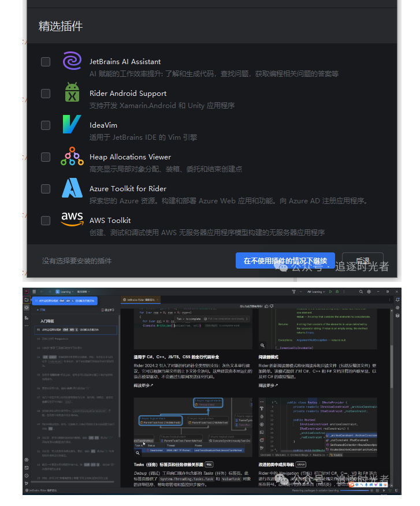Open the Explorer folder tool window icon
The image size is (420, 506).
click(x=27, y=300)
